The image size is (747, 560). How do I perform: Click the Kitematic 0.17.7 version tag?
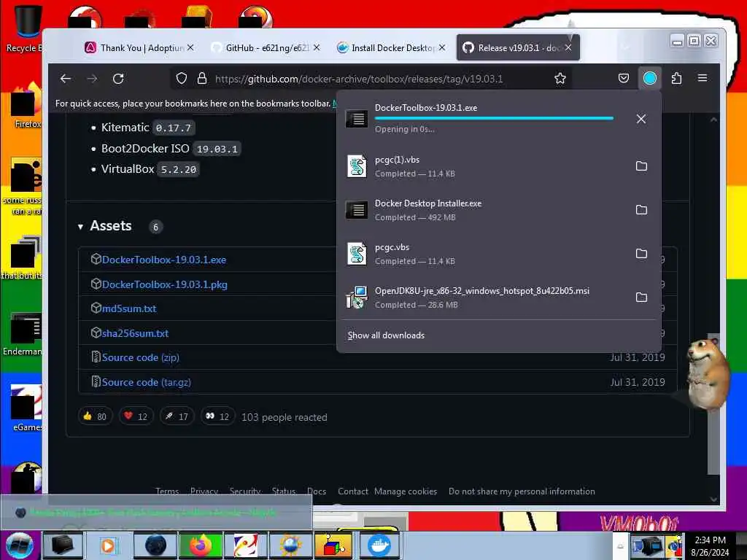tap(174, 128)
